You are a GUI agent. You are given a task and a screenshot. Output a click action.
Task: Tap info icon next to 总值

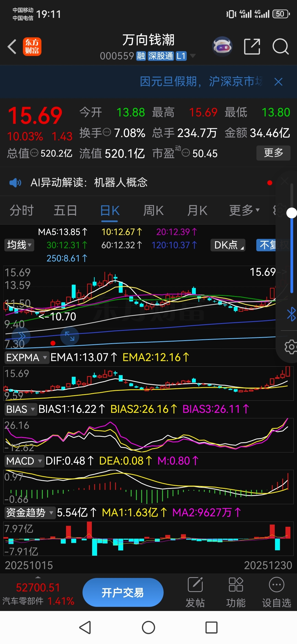pyautogui.click(x=34, y=153)
